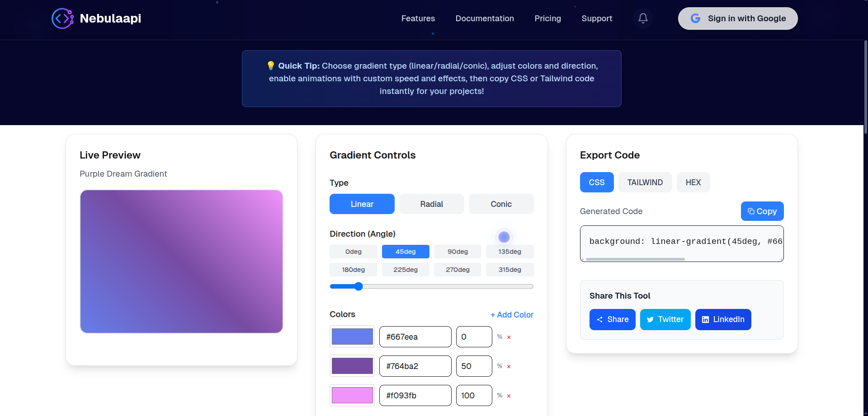Click the Twitter bird icon

click(x=650, y=319)
